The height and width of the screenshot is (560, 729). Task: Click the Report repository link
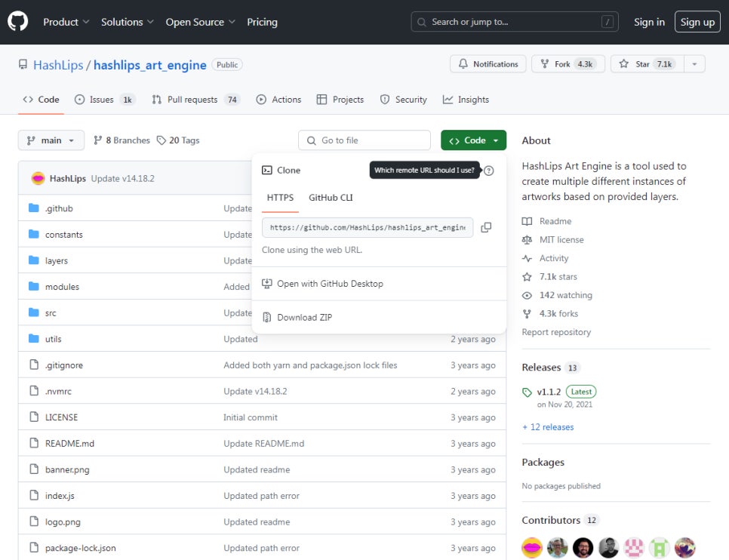point(556,332)
